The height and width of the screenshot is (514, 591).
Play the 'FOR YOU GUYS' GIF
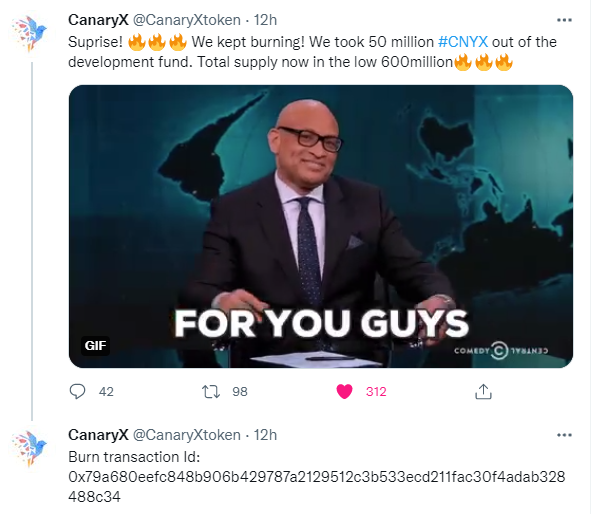click(321, 226)
